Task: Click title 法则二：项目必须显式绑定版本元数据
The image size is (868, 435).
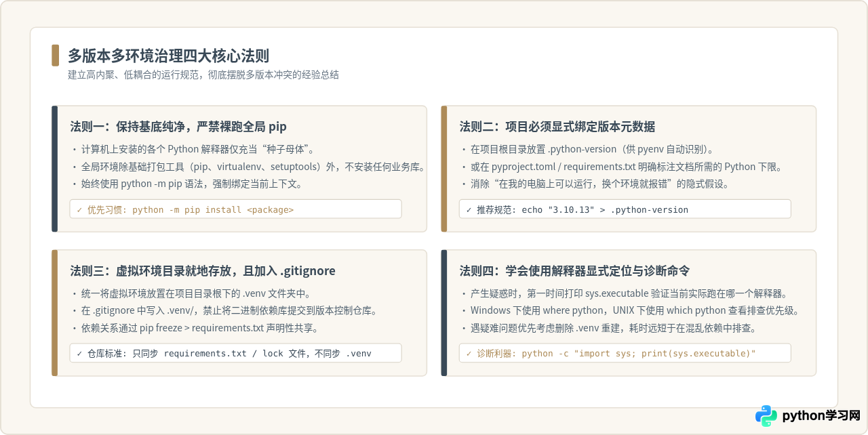Action: 557,127
